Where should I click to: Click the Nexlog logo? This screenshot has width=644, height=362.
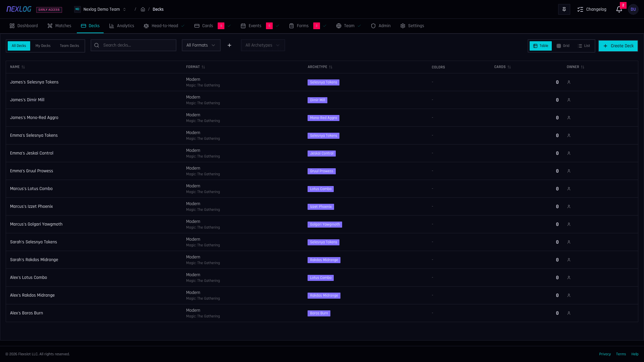pos(19,9)
